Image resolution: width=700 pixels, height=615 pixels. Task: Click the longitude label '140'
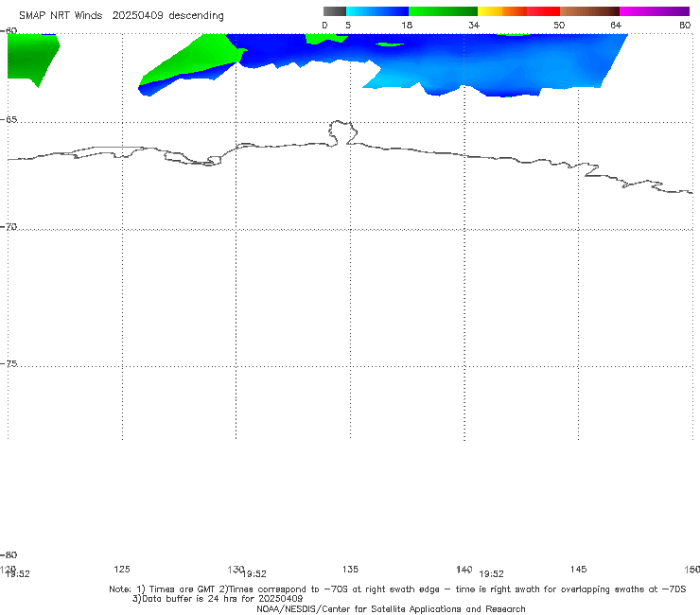pos(464,569)
